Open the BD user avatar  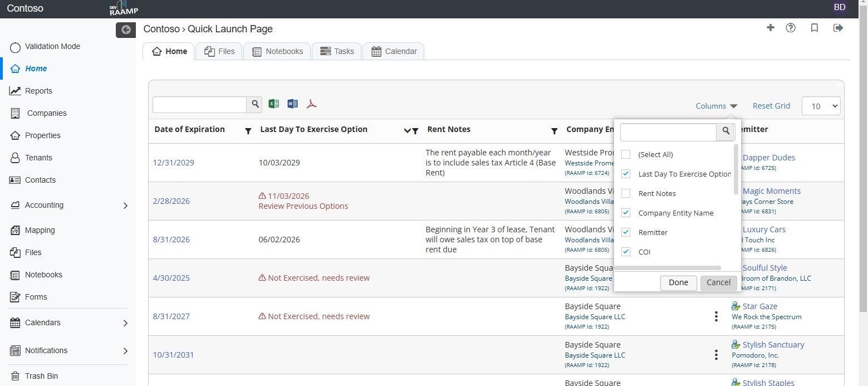[840, 7]
